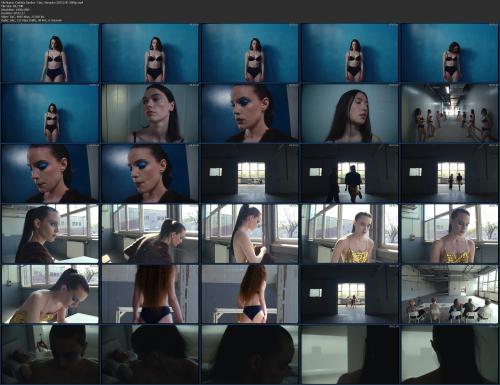Open thumbnail of large dark silhouetted head
Image resolution: width=500 pixels, height=385 pixels.
(x=250, y=354)
